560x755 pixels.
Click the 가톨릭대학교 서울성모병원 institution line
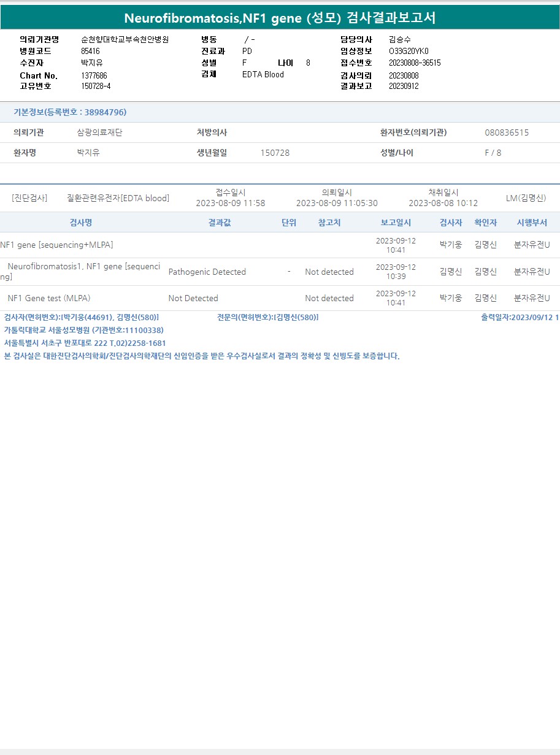84,330
